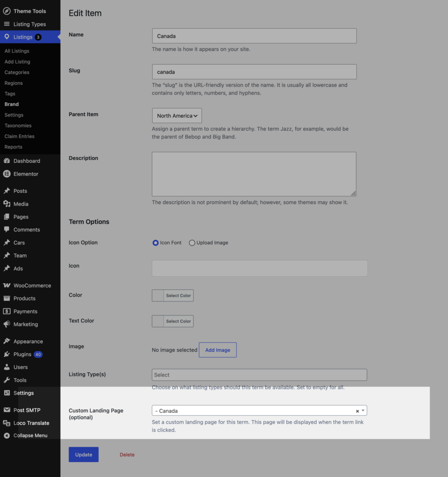Click the Marketing megaphone icon
Screen dimensions: 448x477
pyautogui.click(x=7, y=324)
